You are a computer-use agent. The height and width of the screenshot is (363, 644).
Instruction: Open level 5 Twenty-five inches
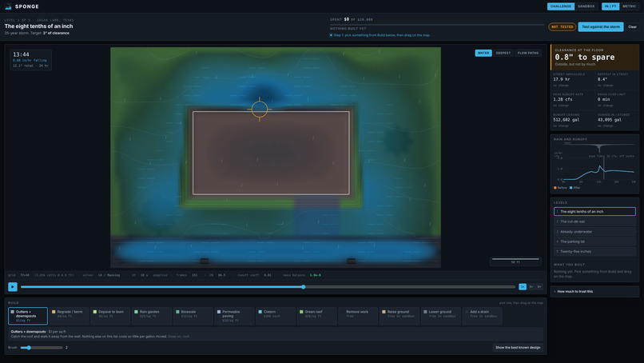(x=594, y=252)
